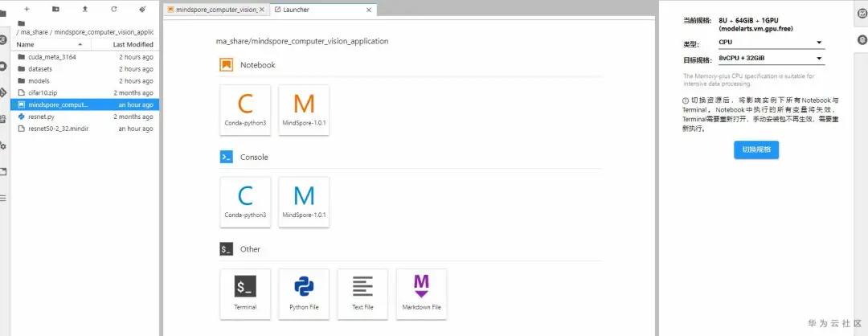Create a new Markdown File
868x336 pixels.
(421, 293)
